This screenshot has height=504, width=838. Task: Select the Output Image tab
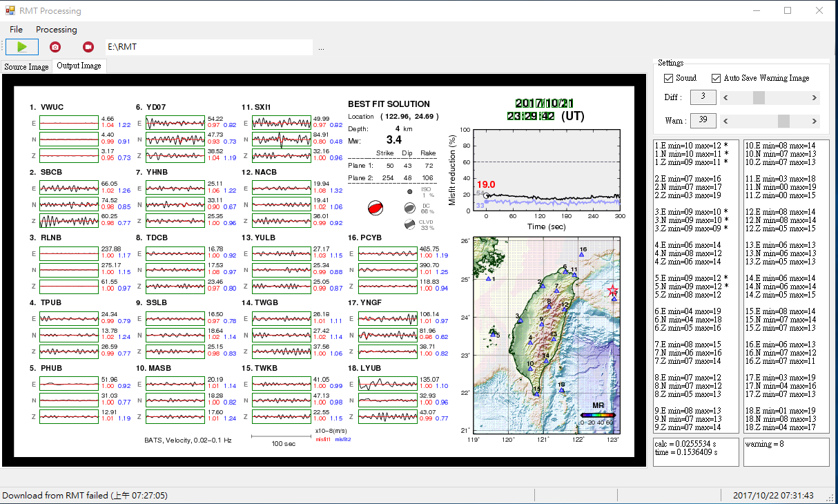[x=79, y=66]
